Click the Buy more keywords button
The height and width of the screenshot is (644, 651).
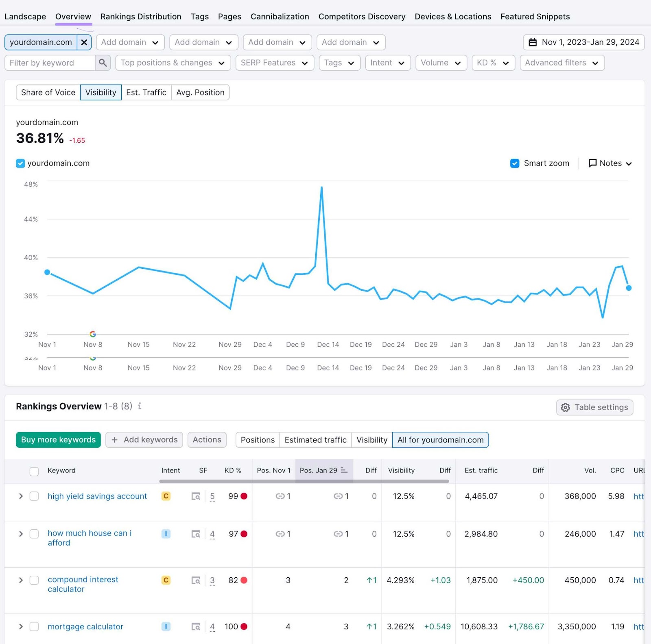pyautogui.click(x=58, y=439)
